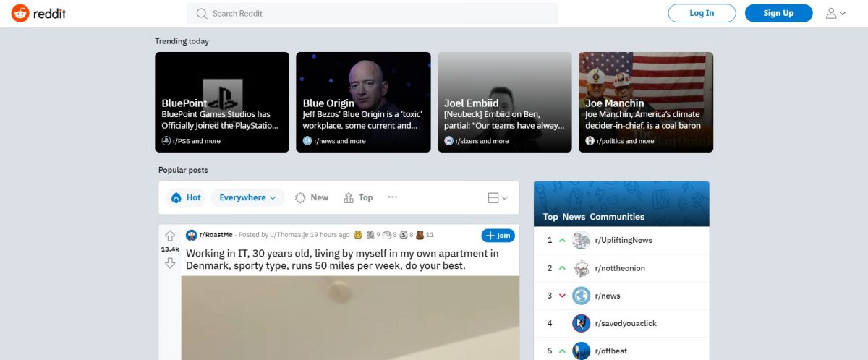Click the Reddit logo home icon

[20, 13]
